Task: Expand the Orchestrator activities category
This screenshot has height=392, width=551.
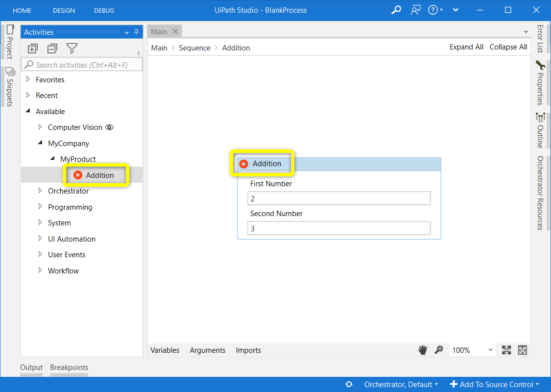Action: 41,191
